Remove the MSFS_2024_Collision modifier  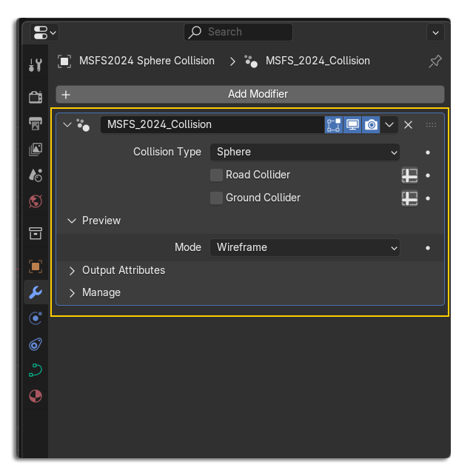point(408,125)
